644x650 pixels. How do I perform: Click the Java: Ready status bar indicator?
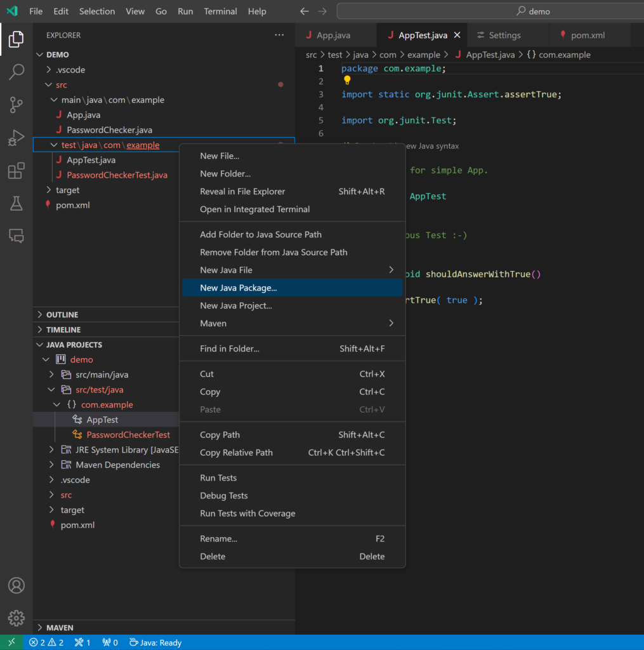155,642
